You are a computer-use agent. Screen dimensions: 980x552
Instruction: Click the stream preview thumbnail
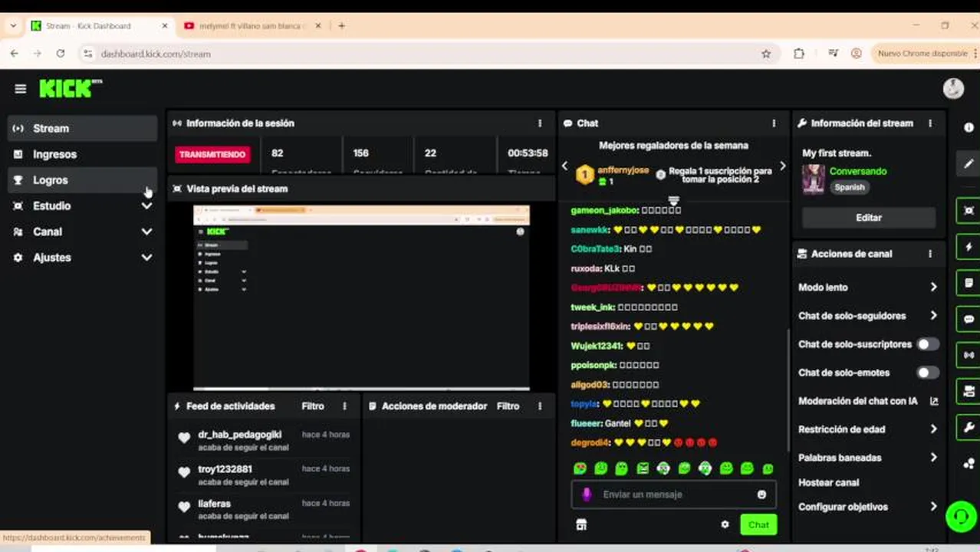[x=361, y=297]
